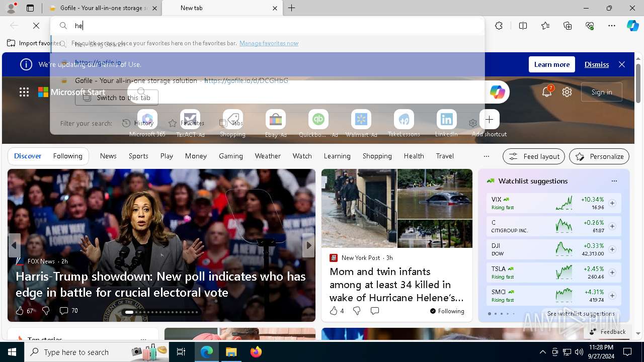Show hidden system tray icons

(542, 352)
